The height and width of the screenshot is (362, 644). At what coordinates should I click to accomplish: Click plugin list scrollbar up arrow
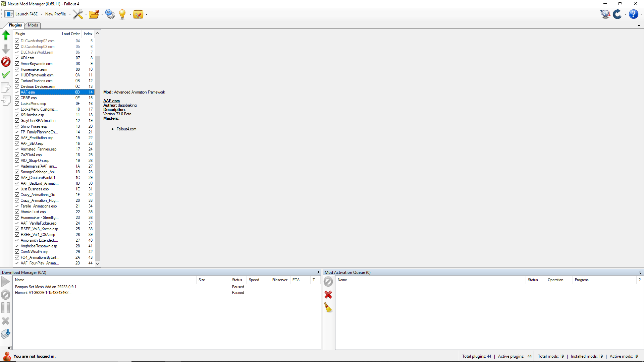(98, 33)
